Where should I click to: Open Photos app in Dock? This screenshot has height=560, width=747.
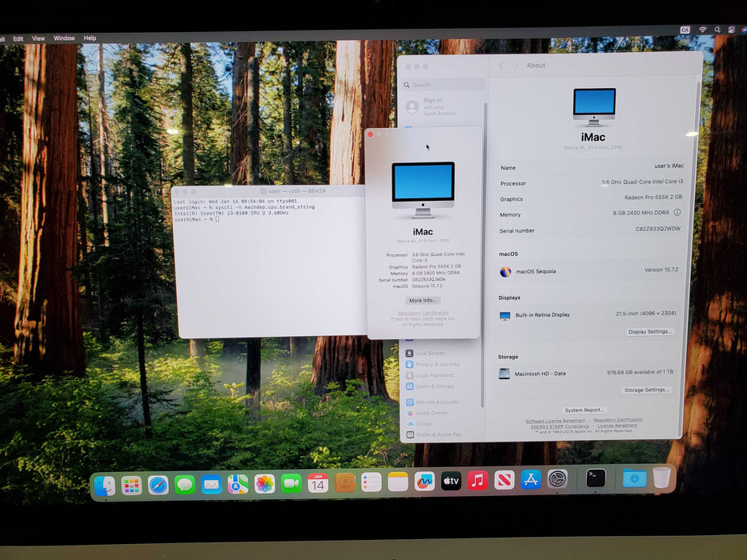click(264, 484)
